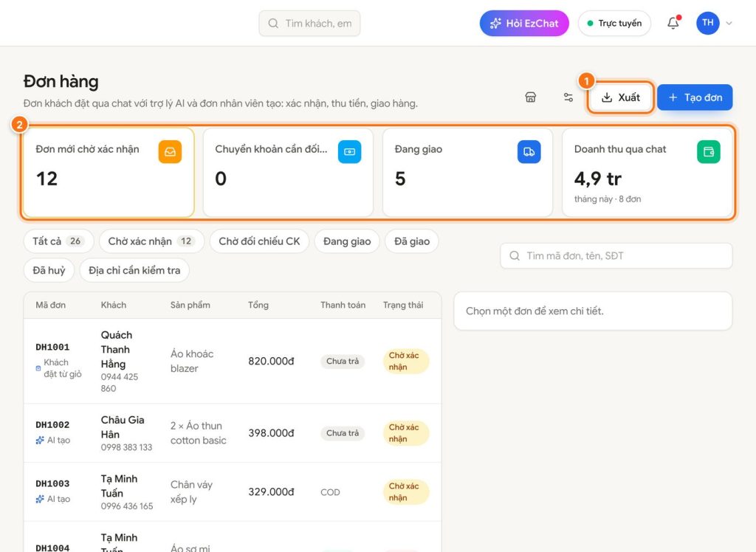Select order code DH1002
Viewport: 756px width, 552px height.
(x=52, y=425)
